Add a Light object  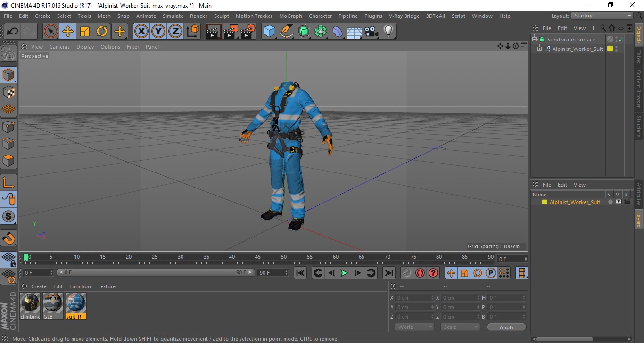click(388, 32)
